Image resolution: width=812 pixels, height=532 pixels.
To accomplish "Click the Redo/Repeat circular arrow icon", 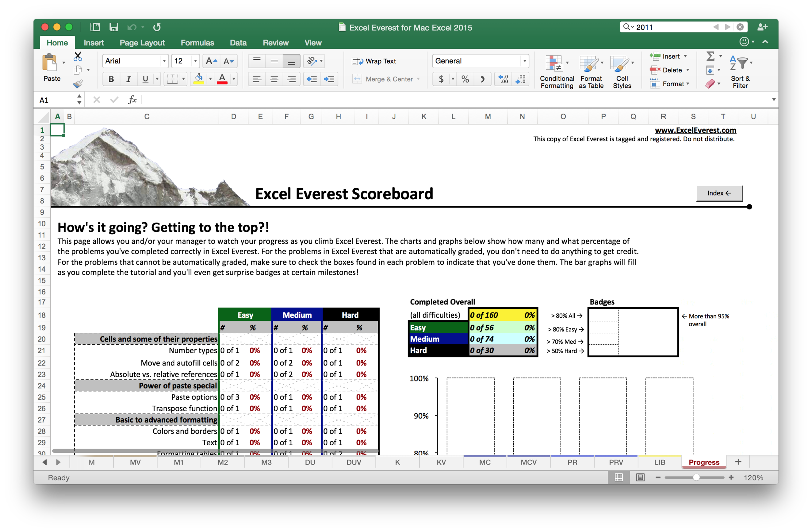I will pyautogui.click(x=157, y=27).
